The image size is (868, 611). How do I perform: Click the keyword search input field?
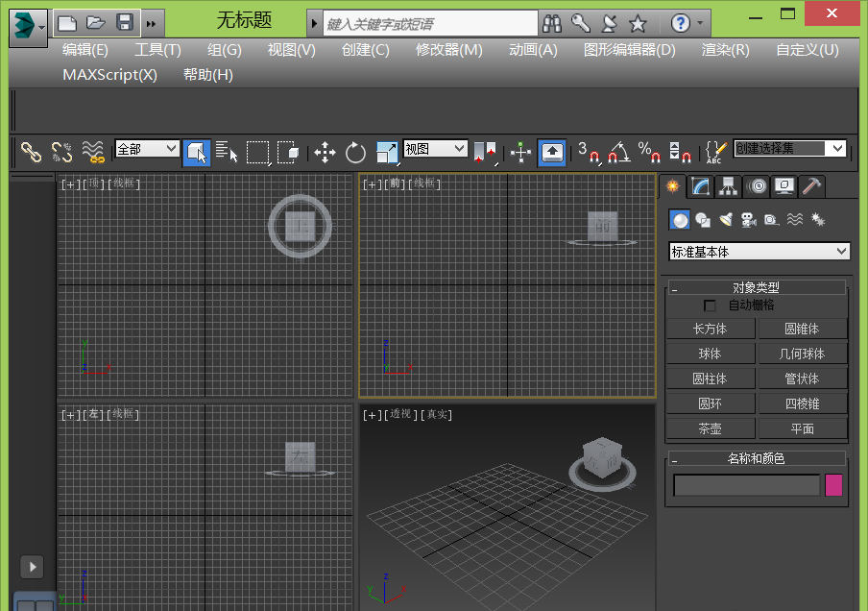(429, 24)
